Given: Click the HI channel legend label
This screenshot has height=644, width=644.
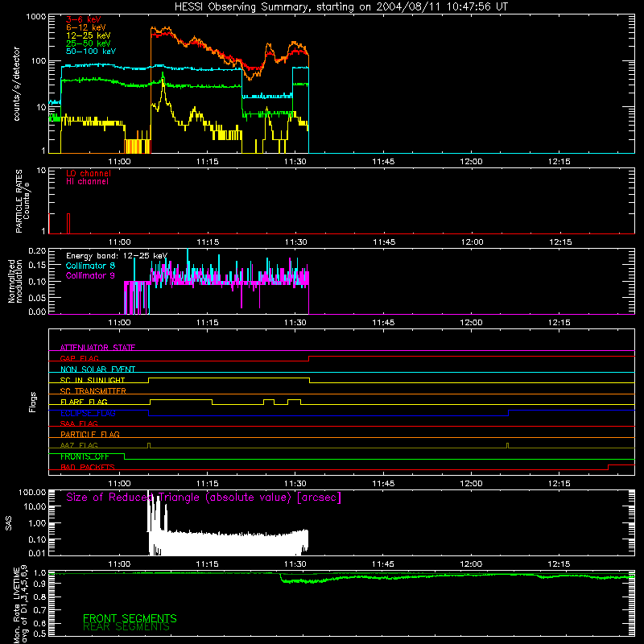Looking at the screenshot, I should [x=87, y=182].
